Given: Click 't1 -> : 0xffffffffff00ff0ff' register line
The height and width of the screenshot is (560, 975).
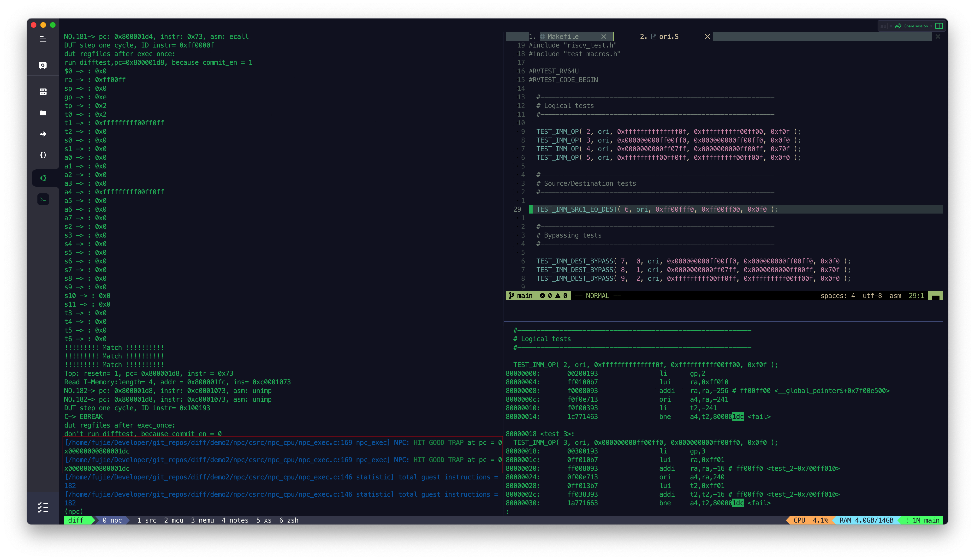Looking at the screenshot, I should point(114,123).
